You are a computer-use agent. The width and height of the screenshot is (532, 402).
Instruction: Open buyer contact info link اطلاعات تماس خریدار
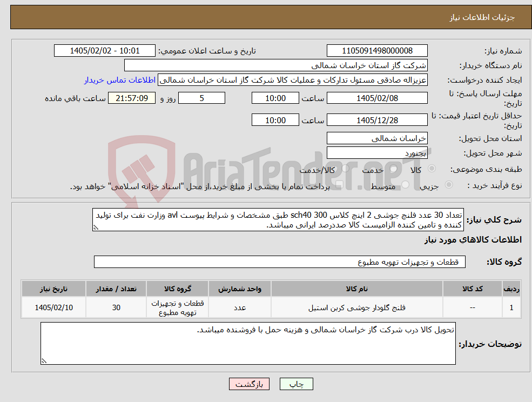(x=120, y=80)
